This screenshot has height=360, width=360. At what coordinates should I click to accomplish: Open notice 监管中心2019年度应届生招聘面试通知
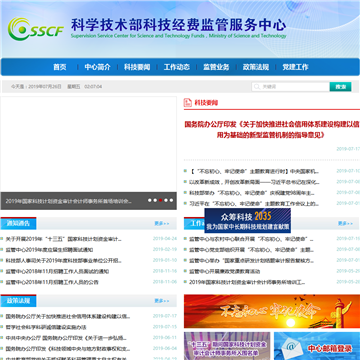click(x=49, y=250)
